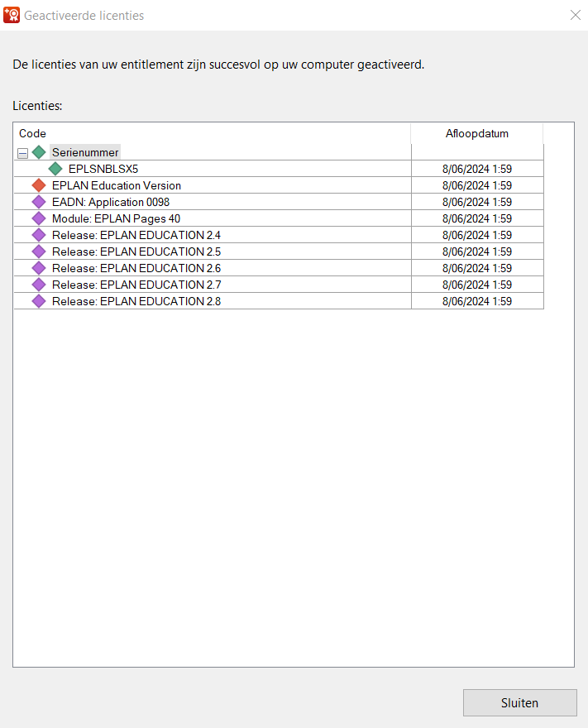The height and width of the screenshot is (728, 588).
Task: Click the expiry date of Release EDUCATION 2.5
Action: [476, 251]
